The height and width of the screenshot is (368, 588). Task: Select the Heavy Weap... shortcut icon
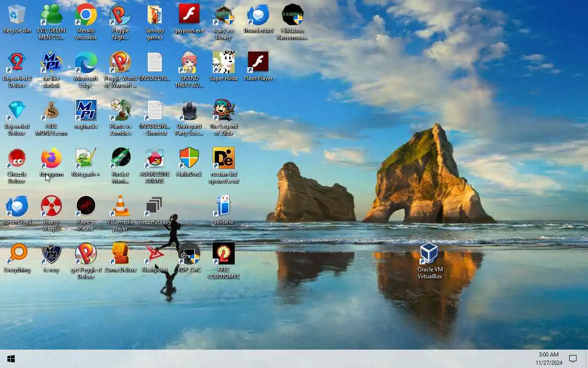(51, 206)
